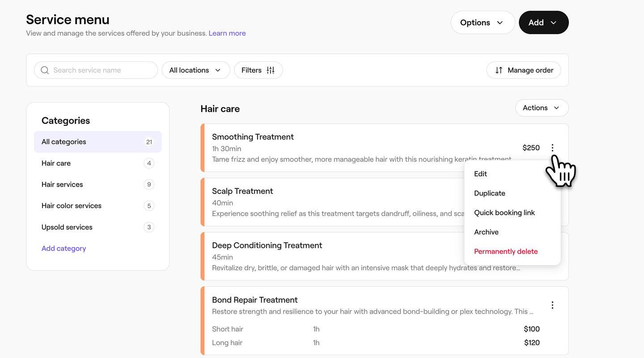The image size is (644, 358).
Task: Expand the Actions dropdown for Hair care
Action: 542,108
